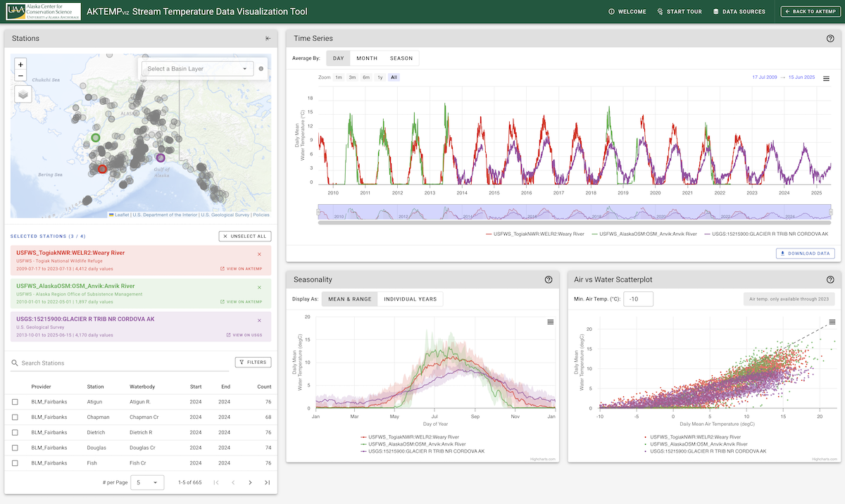Click Unselect All stations button
This screenshot has width=845, height=504.
[245, 237]
